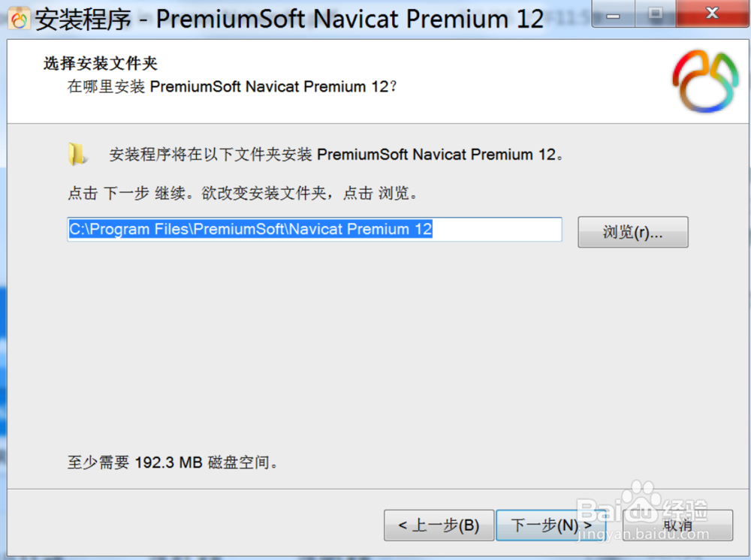Click the colorful Navicat logo in header

[705, 81]
